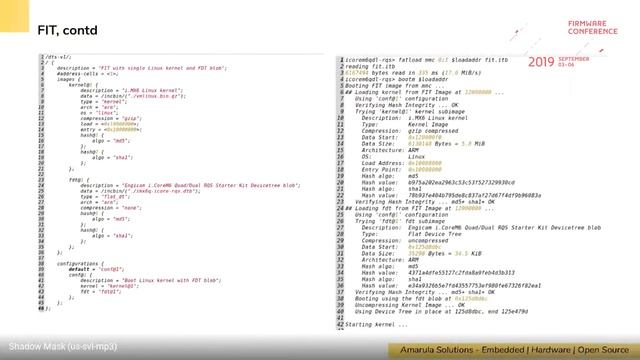Click the "Booting using the fdt blob" line

coord(421,299)
